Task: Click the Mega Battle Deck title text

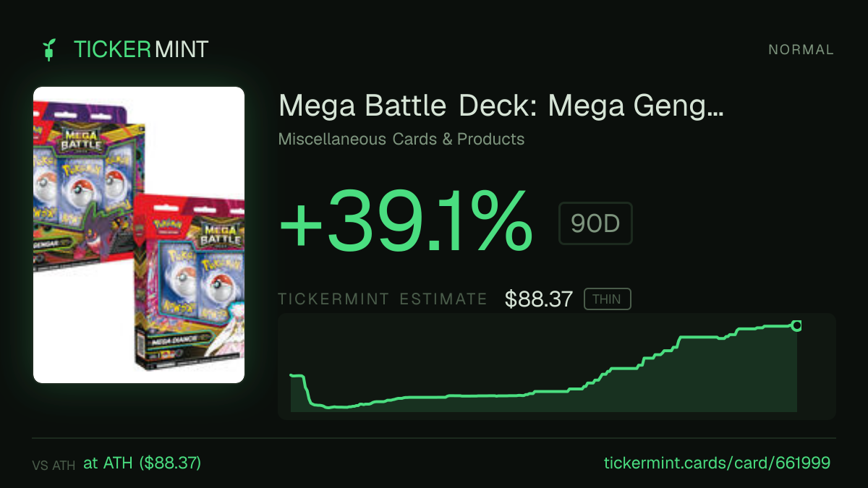Action: (501, 107)
